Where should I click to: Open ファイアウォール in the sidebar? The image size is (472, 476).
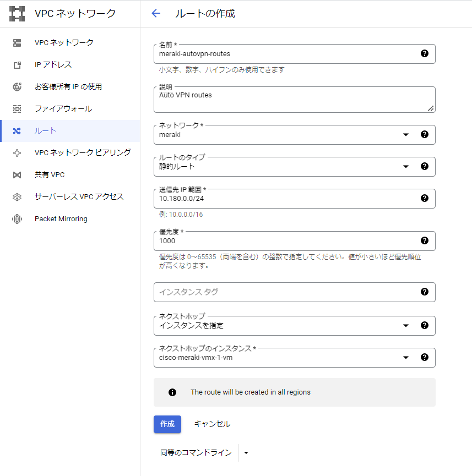(63, 109)
